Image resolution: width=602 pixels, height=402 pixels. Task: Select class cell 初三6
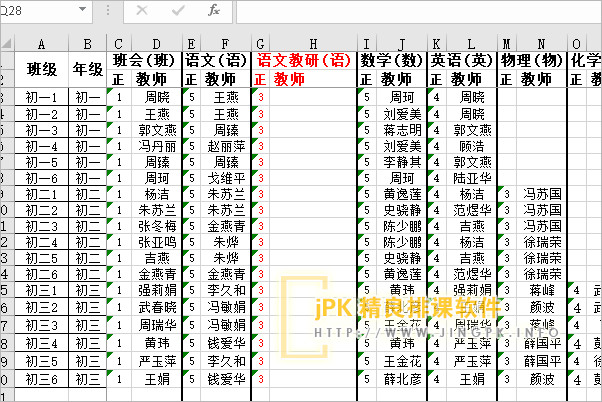(x=41, y=379)
